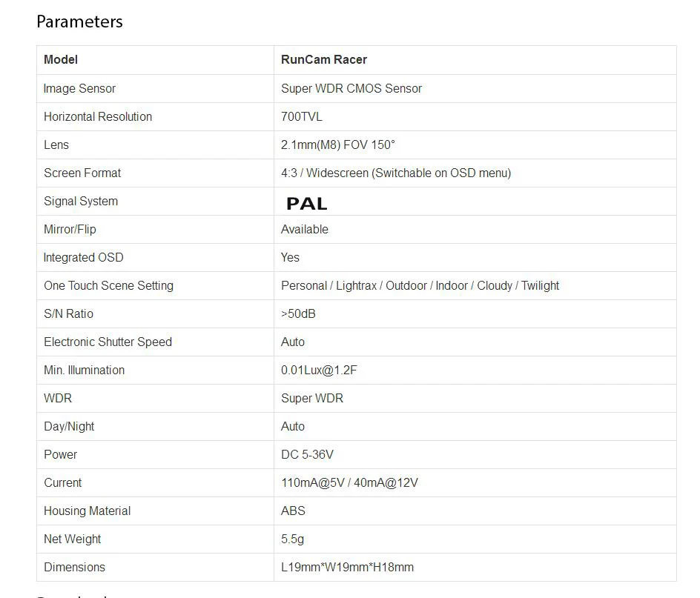Click the 110mA@5V / 40mA@12V current value
This screenshot has height=598, width=700.
349,482
